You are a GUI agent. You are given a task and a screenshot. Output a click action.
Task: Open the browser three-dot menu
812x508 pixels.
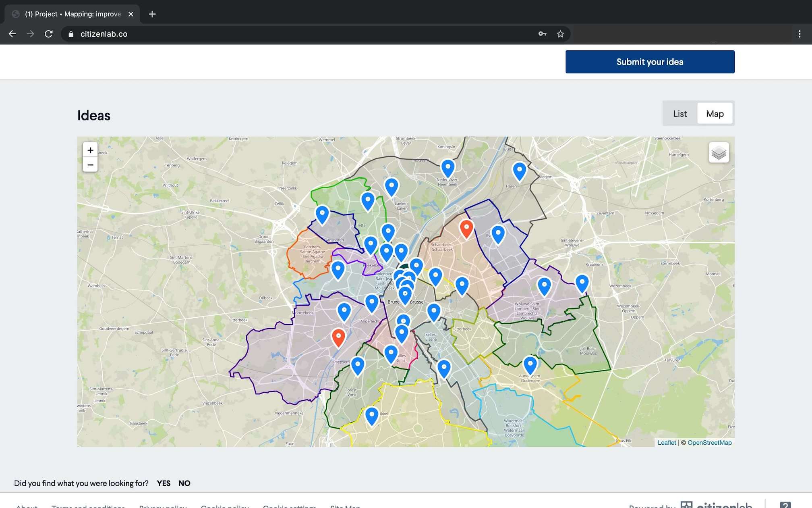click(x=800, y=34)
